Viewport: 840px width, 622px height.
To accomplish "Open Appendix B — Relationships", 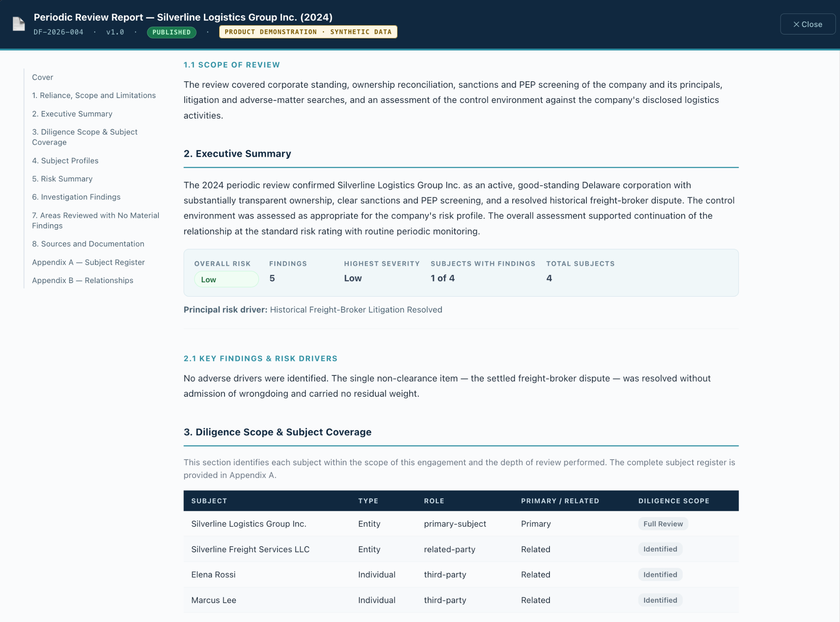I will [x=83, y=280].
